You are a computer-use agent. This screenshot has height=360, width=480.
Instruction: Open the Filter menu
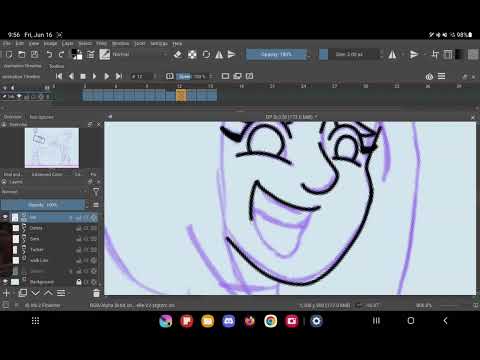pos(102,44)
